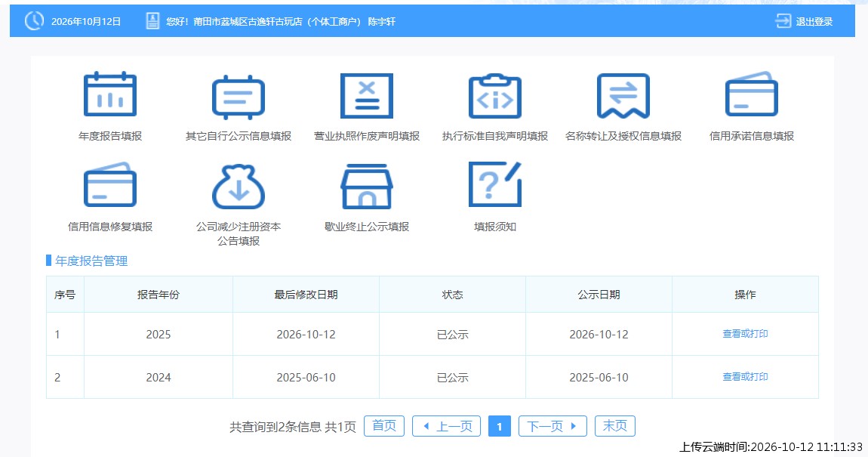Open the 歇业终止公示填报 shop icon

pos(367,186)
